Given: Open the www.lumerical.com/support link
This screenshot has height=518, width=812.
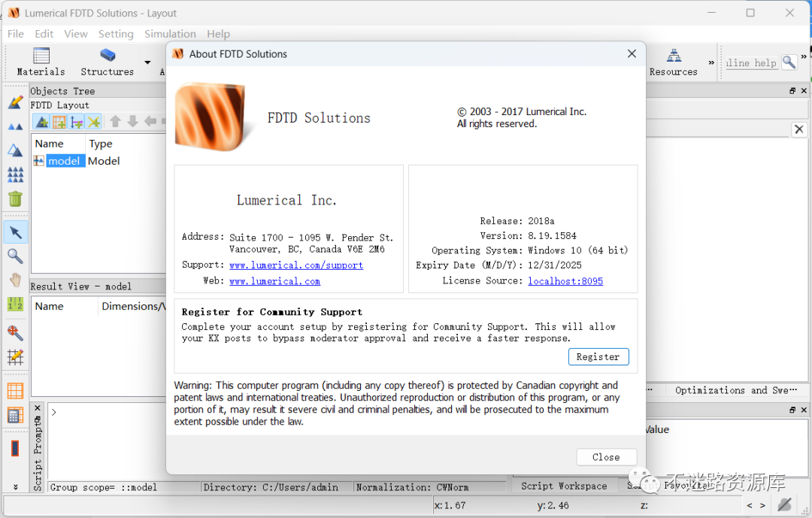Looking at the screenshot, I should coord(296,265).
